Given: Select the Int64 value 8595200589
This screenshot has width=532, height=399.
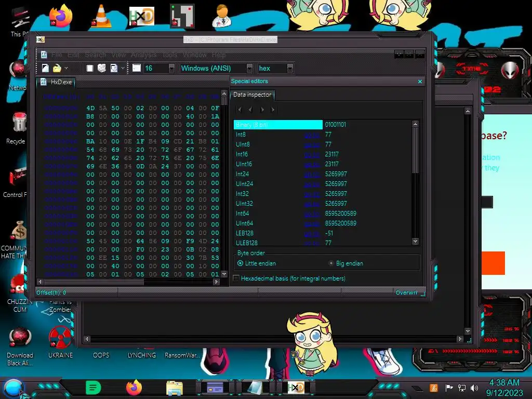Looking at the screenshot, I should tap(341, 214).
